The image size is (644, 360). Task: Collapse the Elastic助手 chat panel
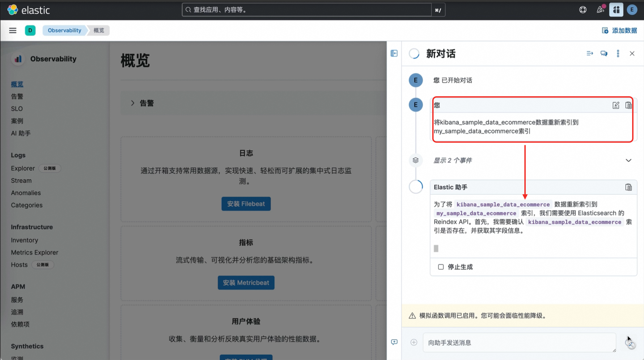pos(394,53)
